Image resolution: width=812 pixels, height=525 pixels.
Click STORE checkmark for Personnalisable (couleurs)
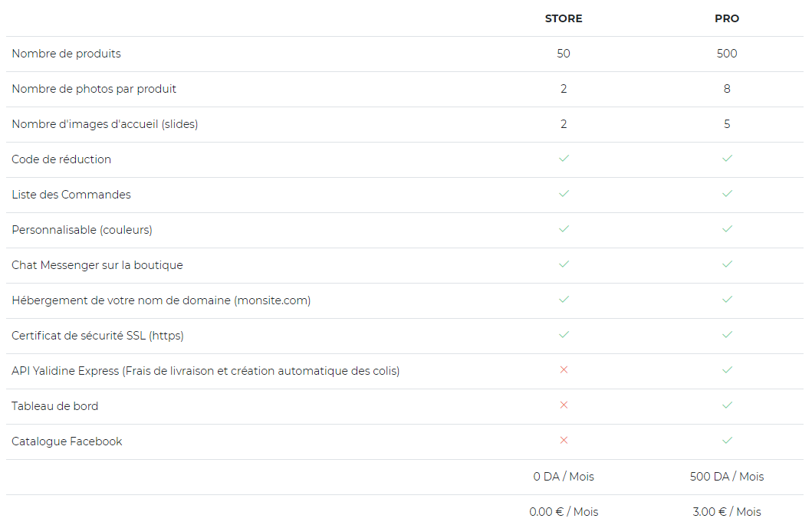564,229
